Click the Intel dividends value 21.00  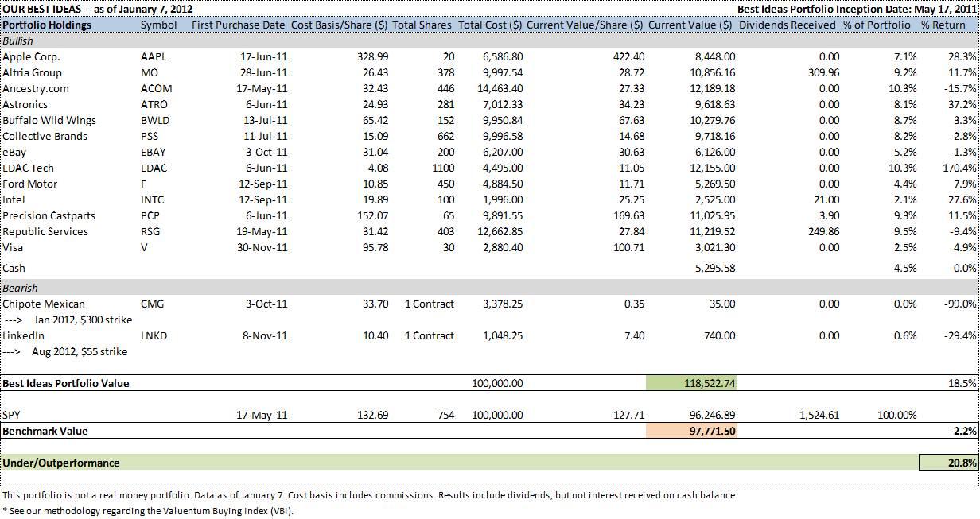(x=828, y=199)
